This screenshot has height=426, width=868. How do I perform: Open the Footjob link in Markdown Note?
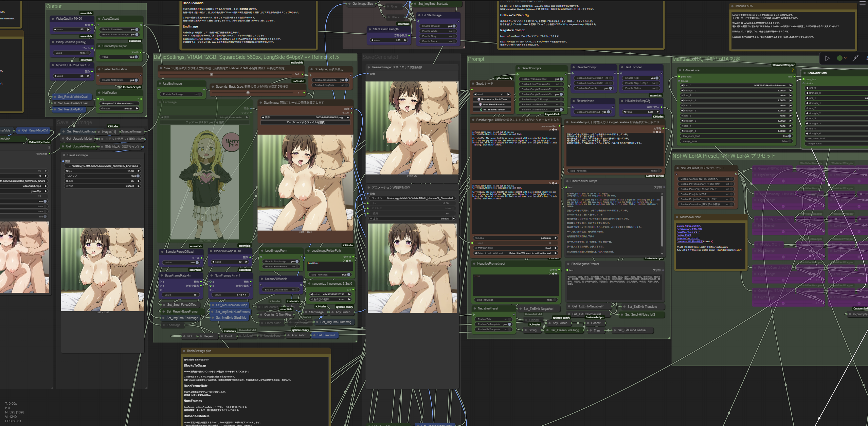[x=684, y=235]
